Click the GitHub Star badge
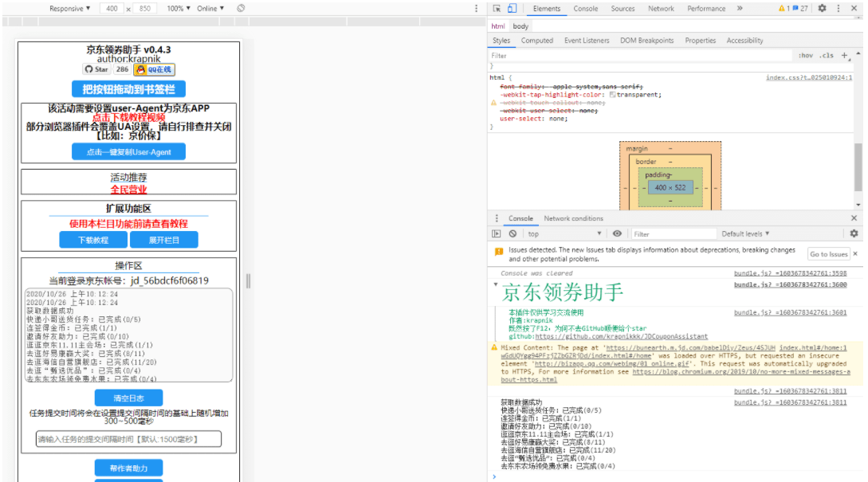Viewport: 868px width, 482px height. (96, 69)
